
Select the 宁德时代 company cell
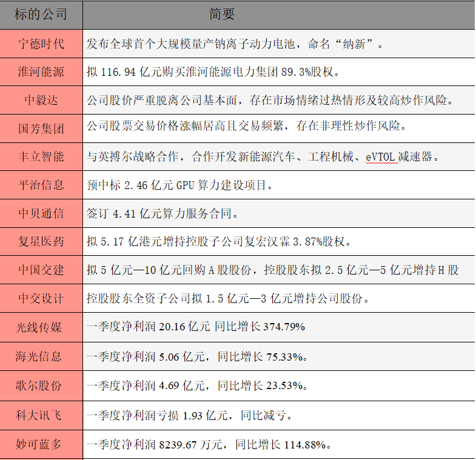coord(41,44)
